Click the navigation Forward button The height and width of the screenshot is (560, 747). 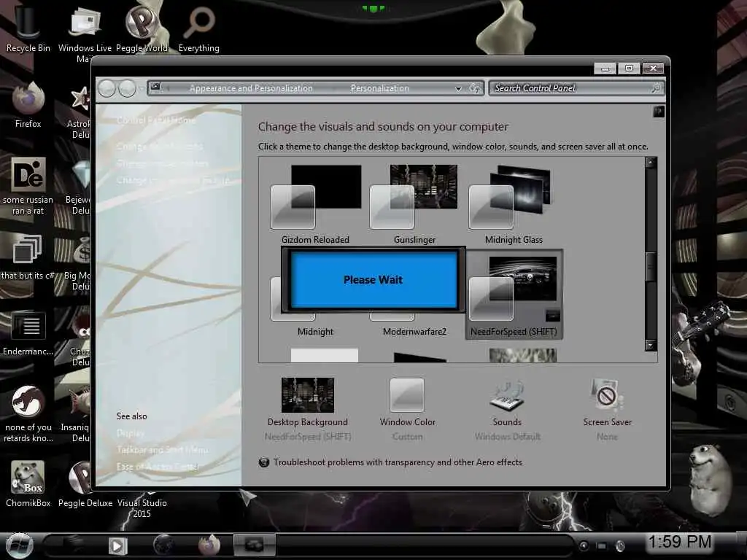(x=127, y=88)
